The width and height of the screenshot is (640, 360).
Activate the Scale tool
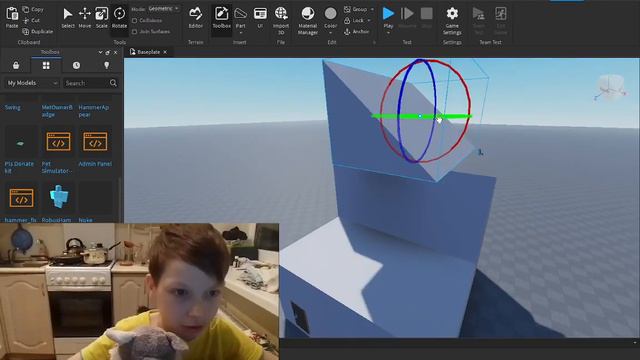click(x=102, y=18)
